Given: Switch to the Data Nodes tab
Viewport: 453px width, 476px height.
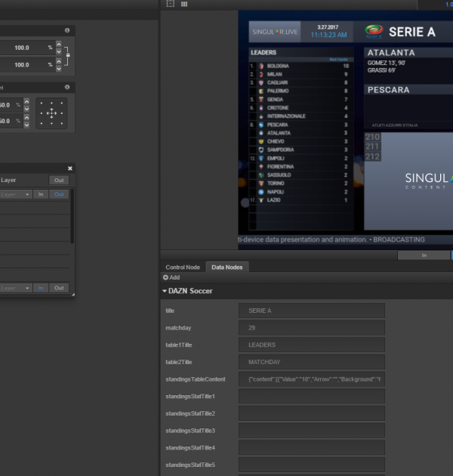Looking at the screenshot, I should 227,267.
